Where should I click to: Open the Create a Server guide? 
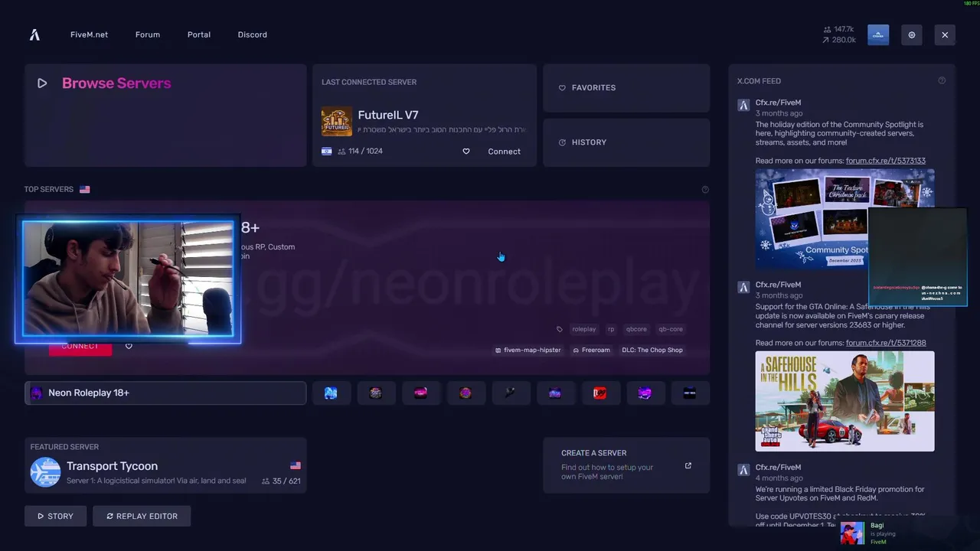pos(626,465)
